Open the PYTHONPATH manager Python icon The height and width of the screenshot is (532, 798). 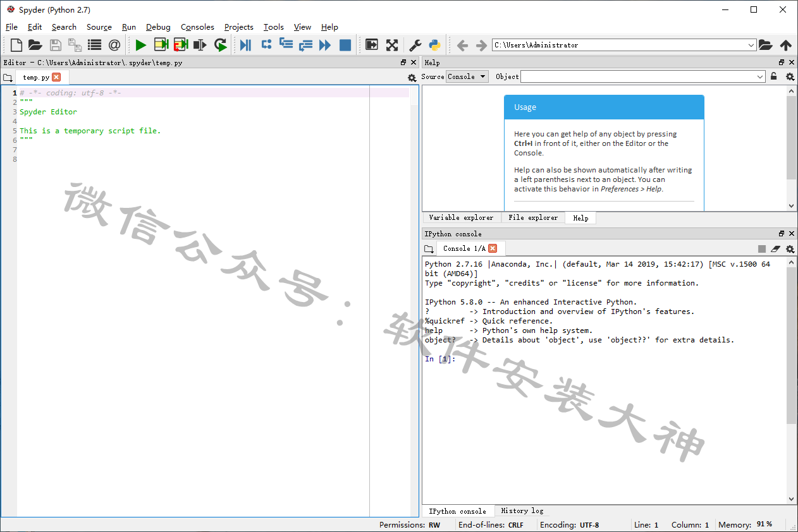click(x=434, y=45)
